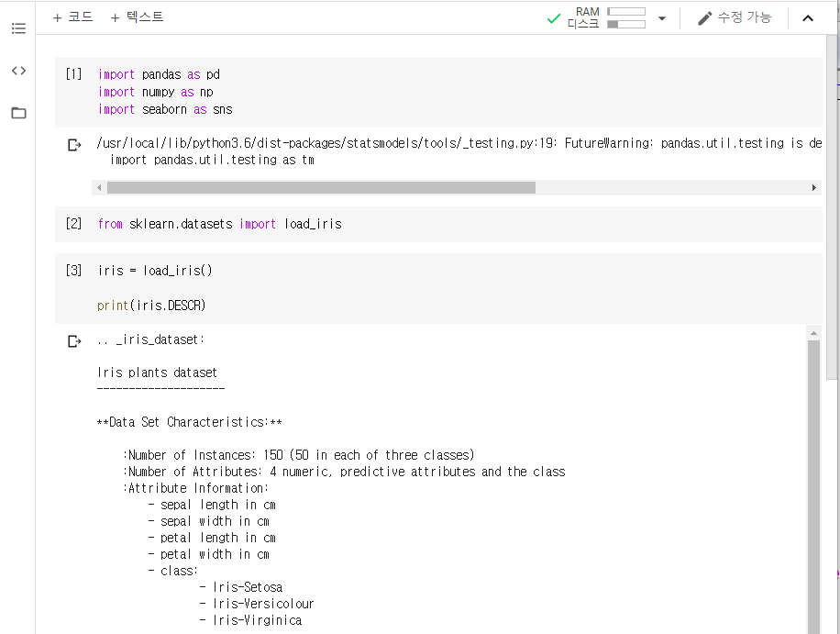The image size is (840, 634).
Task: Click output icon beside the iris dataset output
Action: click(74, 341)
